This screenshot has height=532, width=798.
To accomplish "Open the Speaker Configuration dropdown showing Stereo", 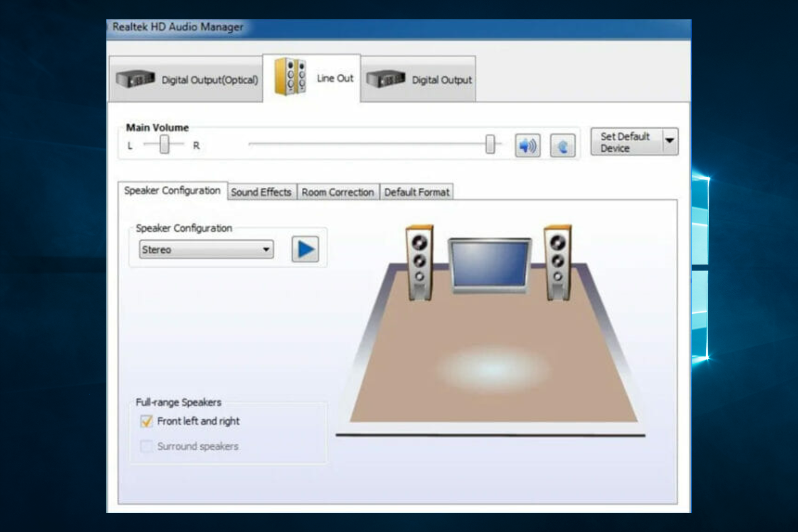I will point(266,249).
